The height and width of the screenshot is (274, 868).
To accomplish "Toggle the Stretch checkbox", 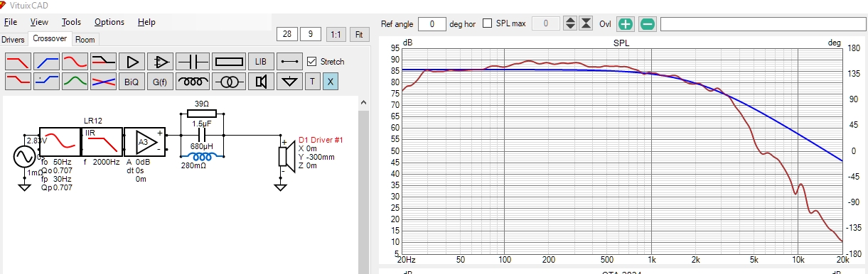I will coord(311,62).
